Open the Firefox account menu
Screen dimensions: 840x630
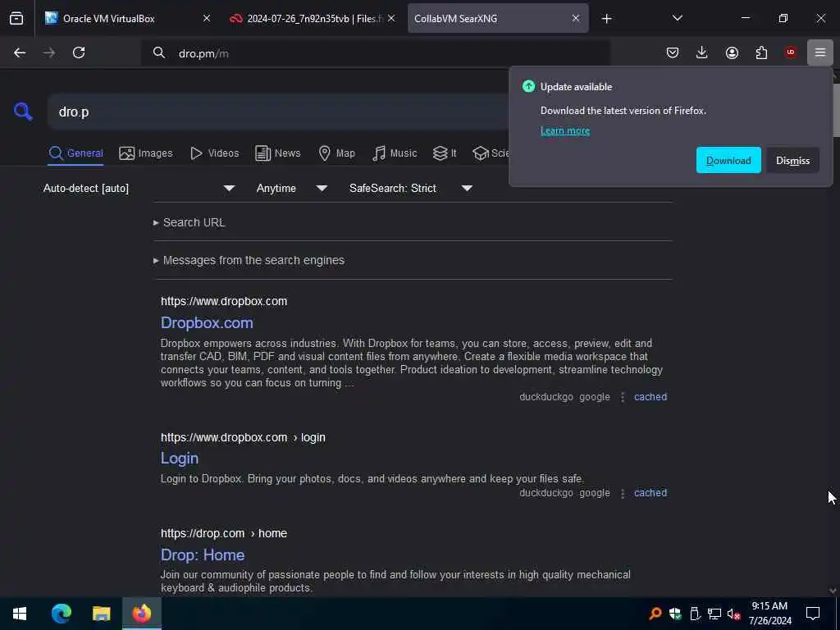(732, 52)
